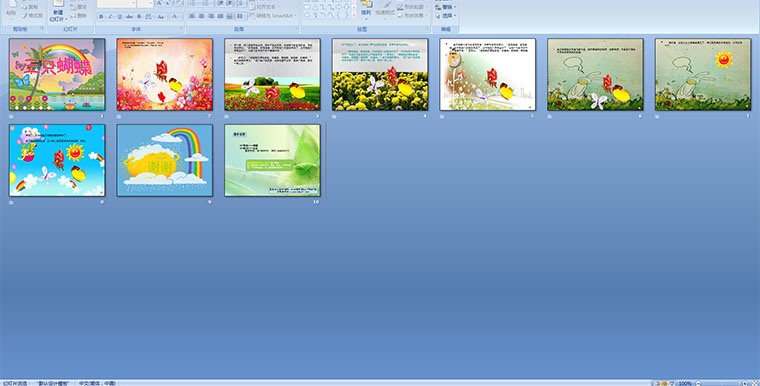Click the Shape Outline (形状轮廓) icon
Screen dimensions: 760x386
click(412, 7)
